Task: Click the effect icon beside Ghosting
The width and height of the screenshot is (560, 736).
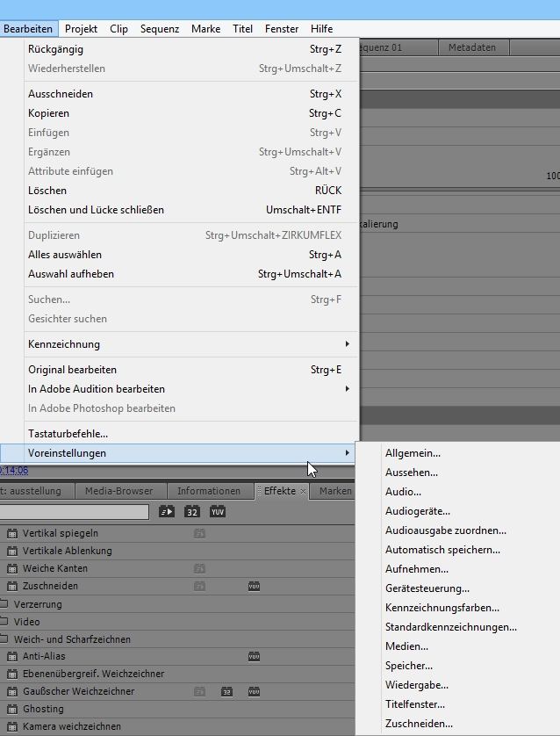Action: [x=12, y=709]
